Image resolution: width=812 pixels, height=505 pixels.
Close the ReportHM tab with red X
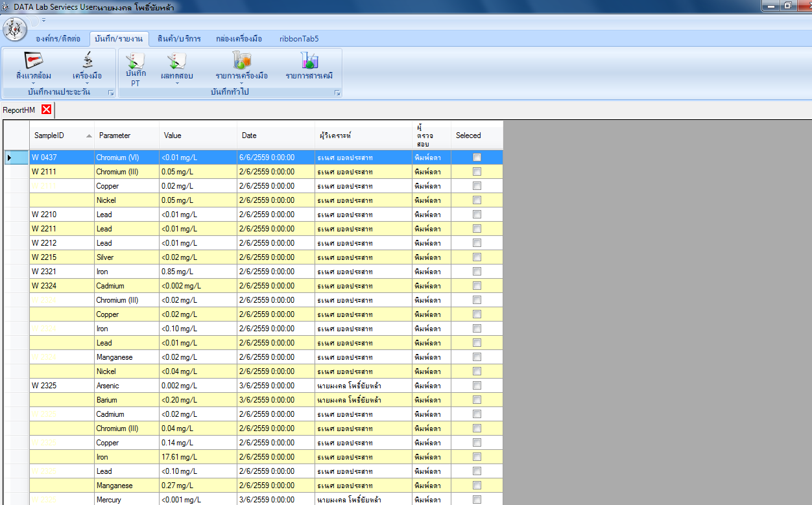click(46, 110)
